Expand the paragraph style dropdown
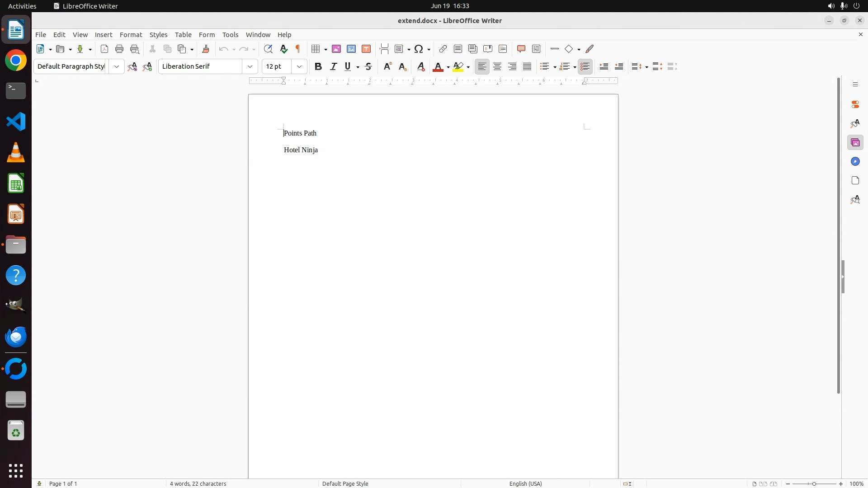The width and height of the screenshot is (868, 488). pos(117,66)
